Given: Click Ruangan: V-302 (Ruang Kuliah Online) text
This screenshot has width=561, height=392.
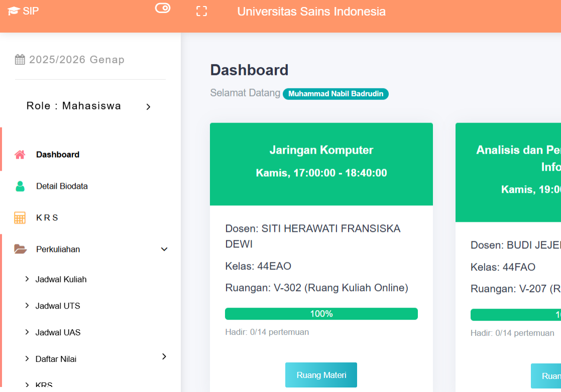Looking at the screenshot, I should pyautogui.click(x=316, y=288).
